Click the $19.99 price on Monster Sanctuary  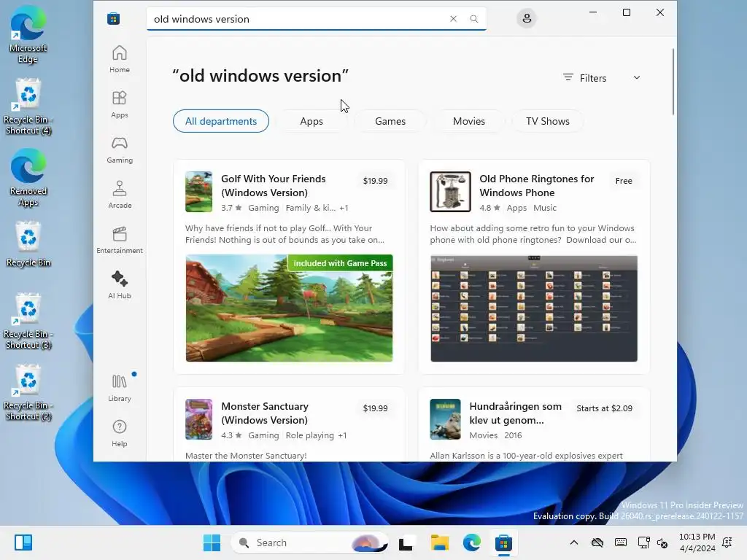tap(376, 408)
